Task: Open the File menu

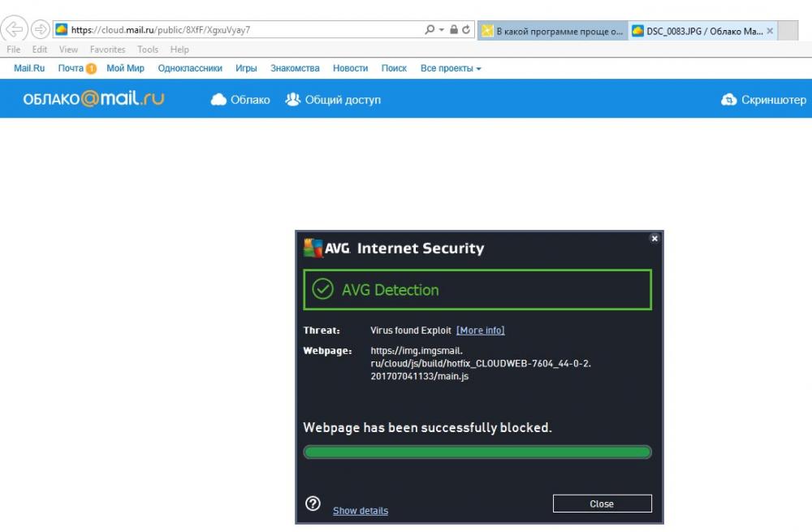Action: (x=14, y=50)
